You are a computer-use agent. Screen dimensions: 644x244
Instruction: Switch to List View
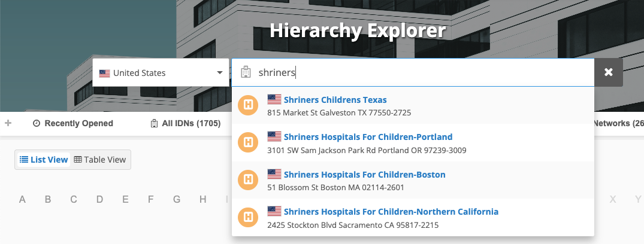[x=44, y=160]
